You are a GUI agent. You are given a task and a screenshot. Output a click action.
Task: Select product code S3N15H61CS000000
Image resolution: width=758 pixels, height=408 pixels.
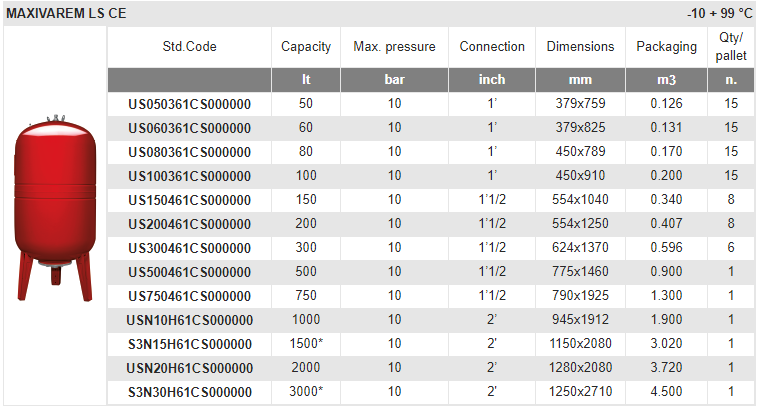(x=190, y=344)
